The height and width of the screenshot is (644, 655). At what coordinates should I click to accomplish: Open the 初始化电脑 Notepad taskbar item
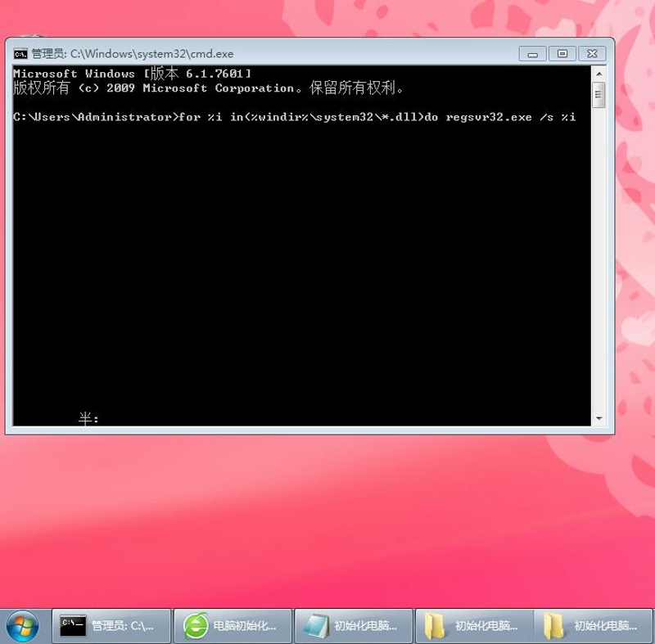354,626
